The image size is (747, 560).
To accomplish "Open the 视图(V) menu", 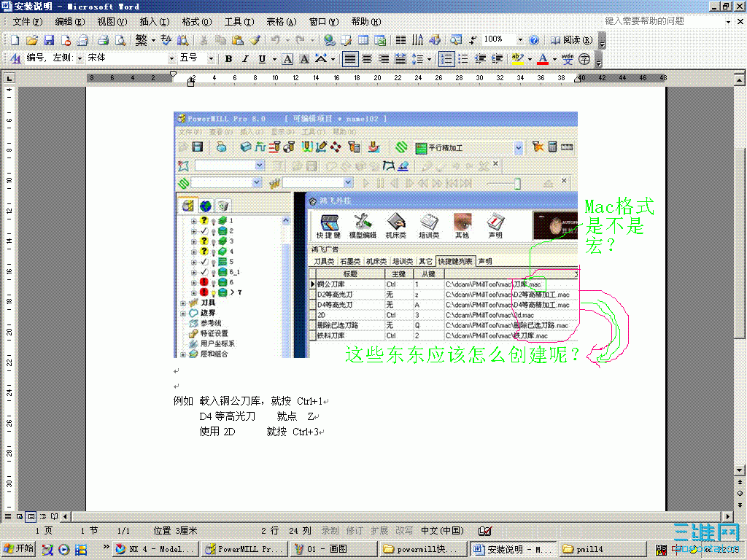I will (x=112, y=21).
